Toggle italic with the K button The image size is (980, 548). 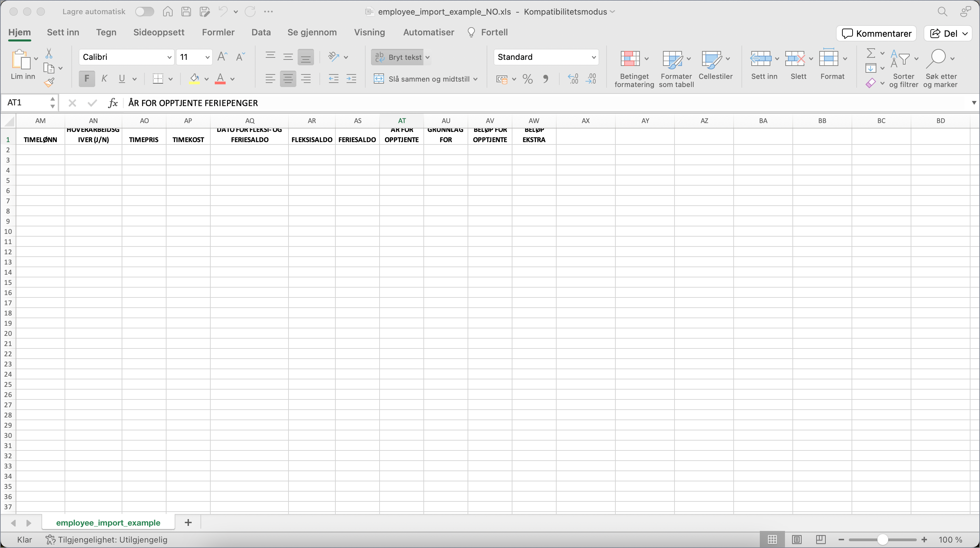coord(104,79)
